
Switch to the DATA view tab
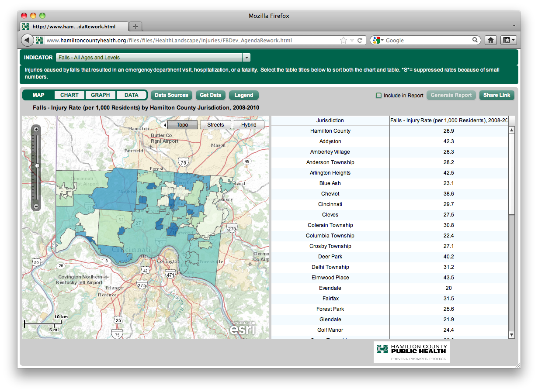pos(131,95)
